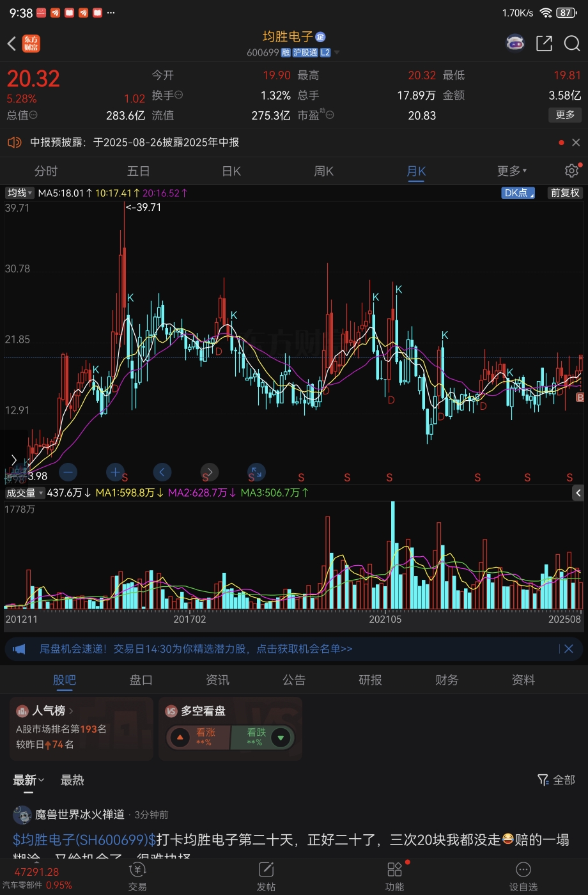The height and width of the screenshot is (895, 588).
Task: Expand 人气榜 ranking card
Action: pos(81,728)
